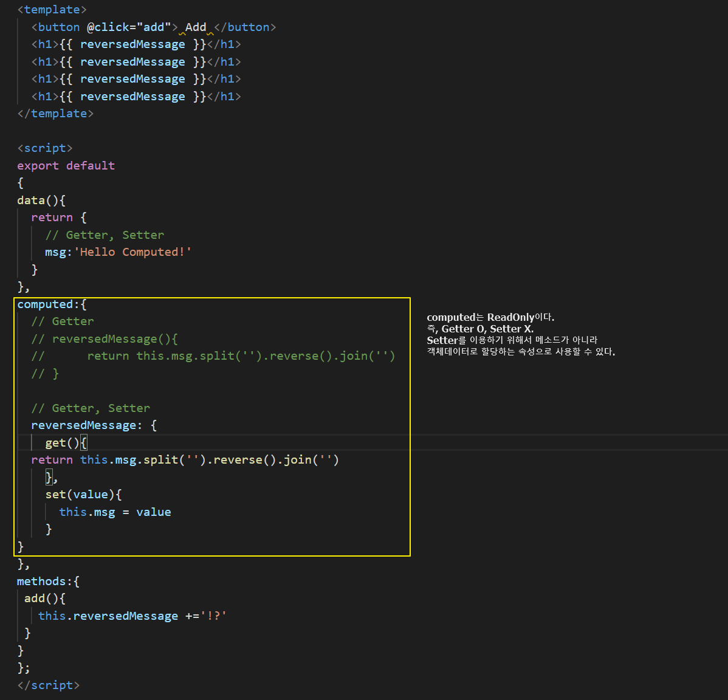Click the opening <script> tag

coord(45,148)
